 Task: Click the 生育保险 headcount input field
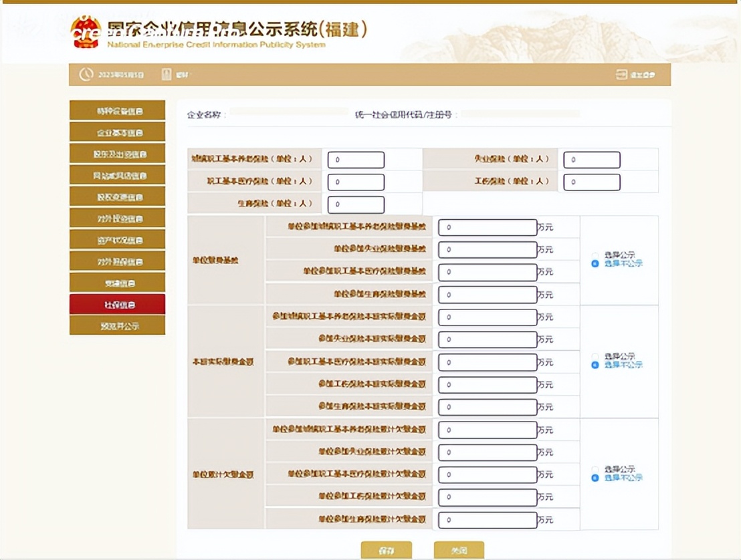(x=355, y=204)
